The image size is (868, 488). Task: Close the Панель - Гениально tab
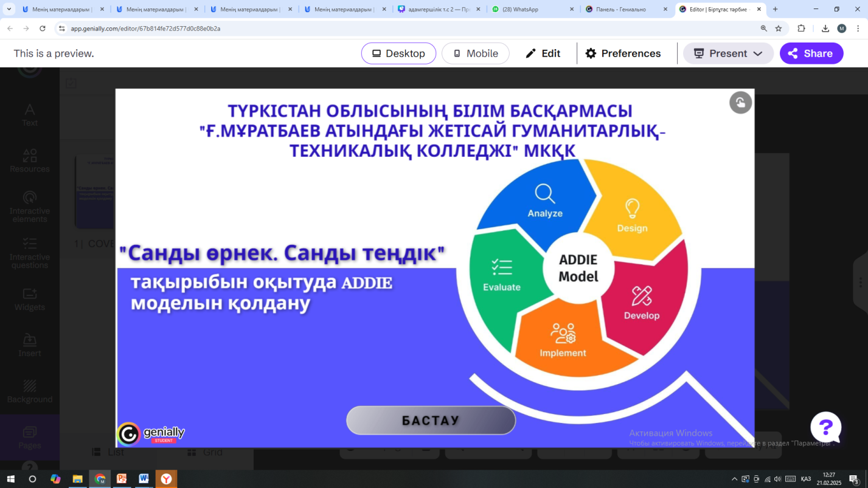click(x=665, y=9)
